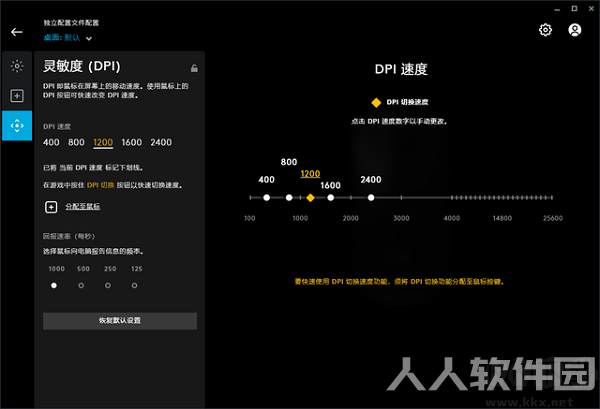Open the user account profile icon

(574, 30)
